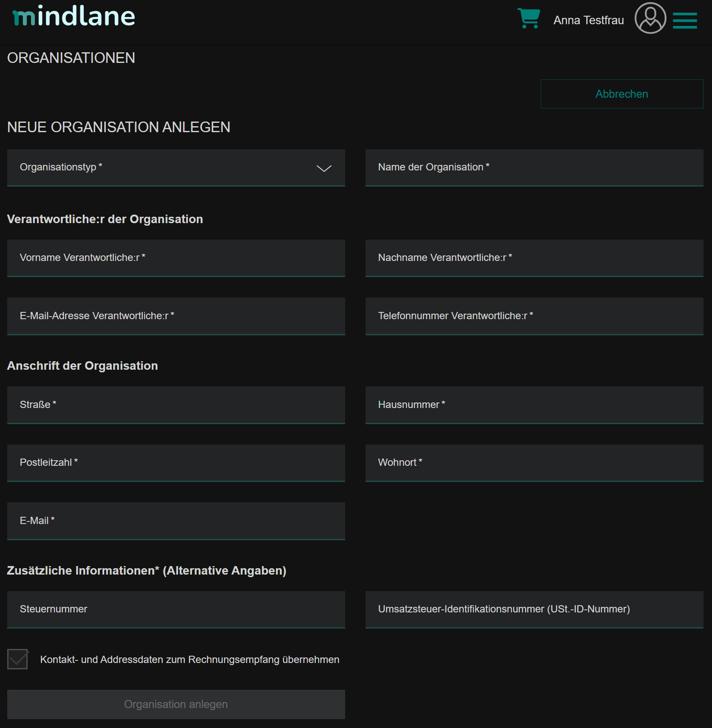Click into Vorname Verantwortliche:r field

point(176,258)
